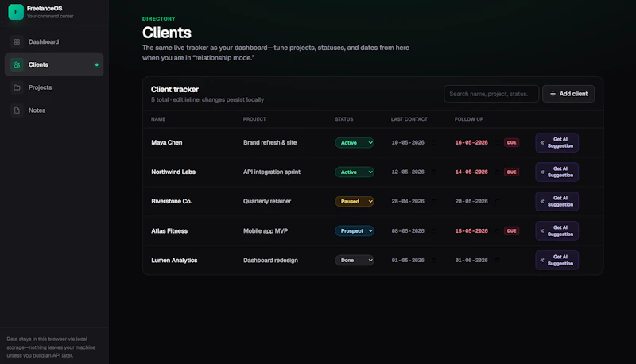The height and width of the screenshot is (364, 636).
Task: Click the DUE badge in Maya Chen's row
Action: click(x=511, y=143)
